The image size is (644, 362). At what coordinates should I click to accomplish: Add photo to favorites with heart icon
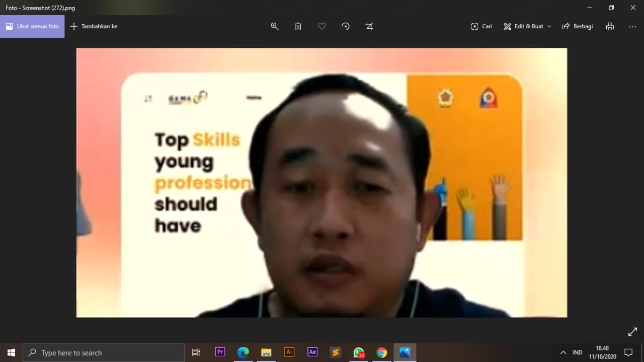coord(322,26)
